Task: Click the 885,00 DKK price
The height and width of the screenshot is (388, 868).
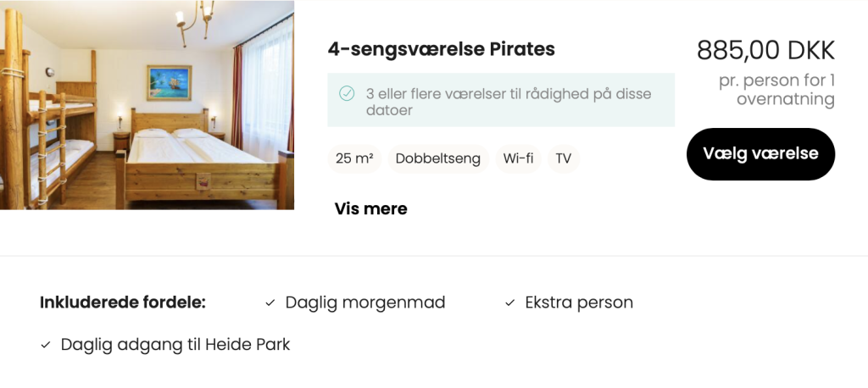Action: 765,51
